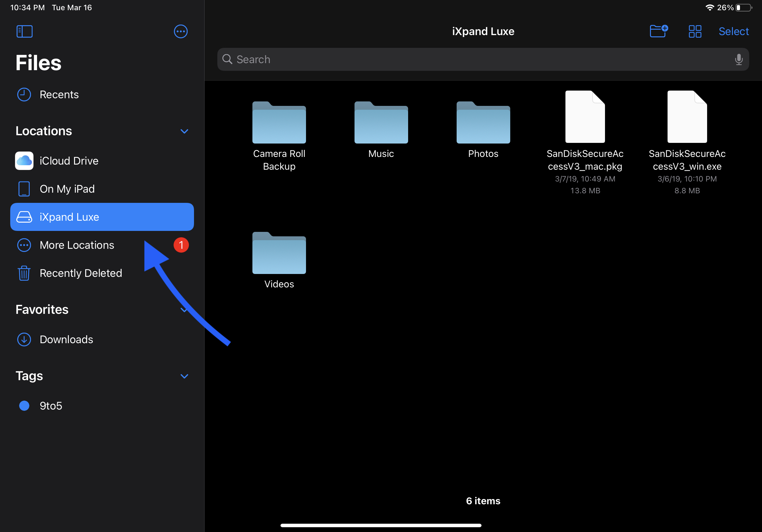762x532 pixels.
Task: Open iCloud Drive location
Action: 69,161
